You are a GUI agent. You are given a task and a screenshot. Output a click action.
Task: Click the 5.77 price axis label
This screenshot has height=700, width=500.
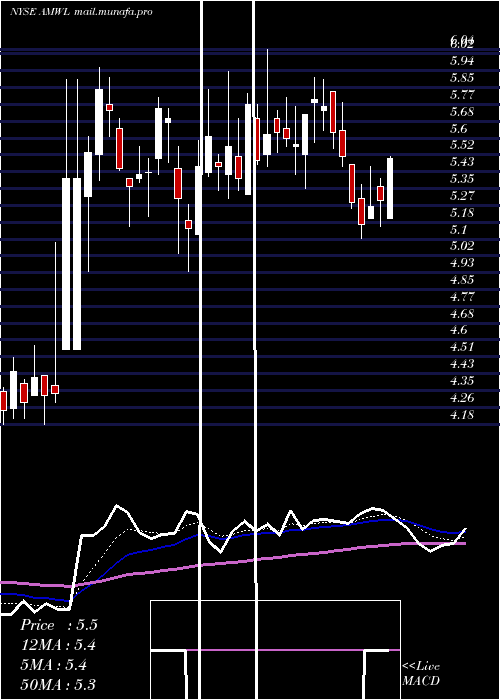click(x=462, y=95)
